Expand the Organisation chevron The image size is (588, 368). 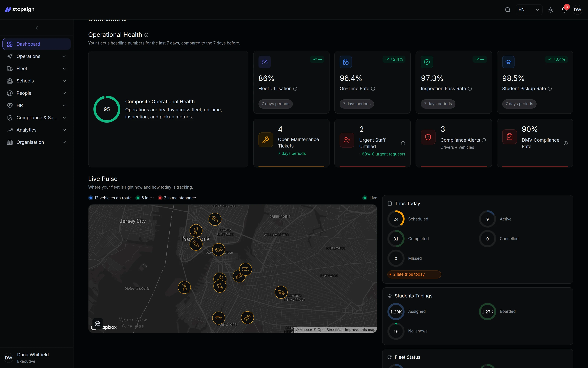[x=64, y=142]
